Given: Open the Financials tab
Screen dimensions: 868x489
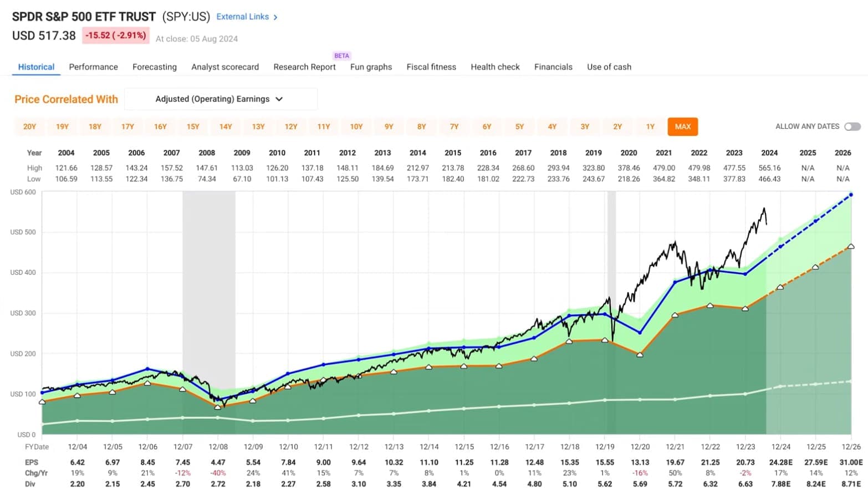Looking at the screenshot, I should [x=553, y=67].
